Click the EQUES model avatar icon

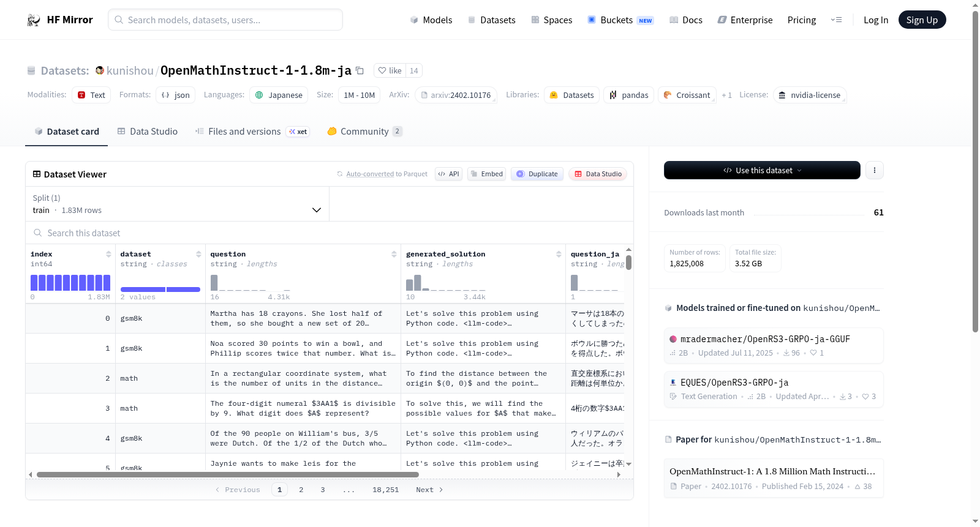(x=673, y=383)
